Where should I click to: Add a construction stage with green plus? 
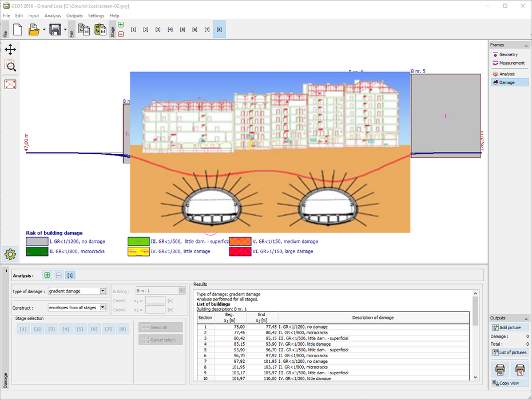pos(121,25)
